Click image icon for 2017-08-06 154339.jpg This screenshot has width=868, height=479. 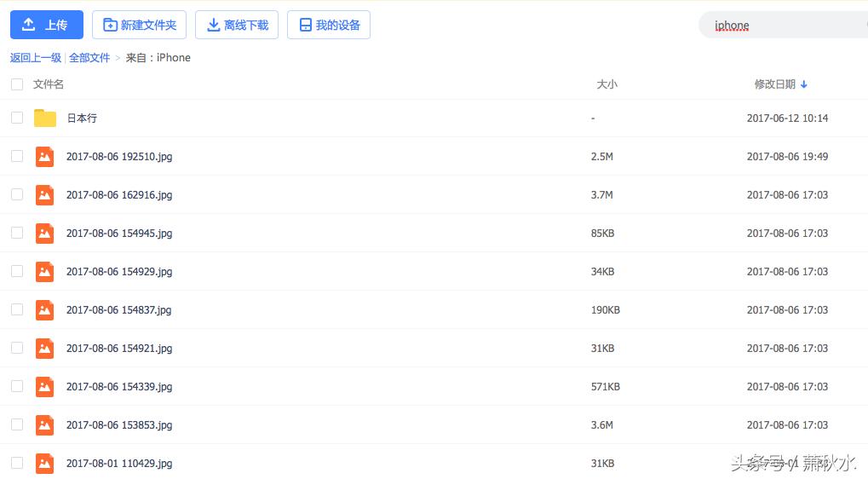click(x=45, y=387)
